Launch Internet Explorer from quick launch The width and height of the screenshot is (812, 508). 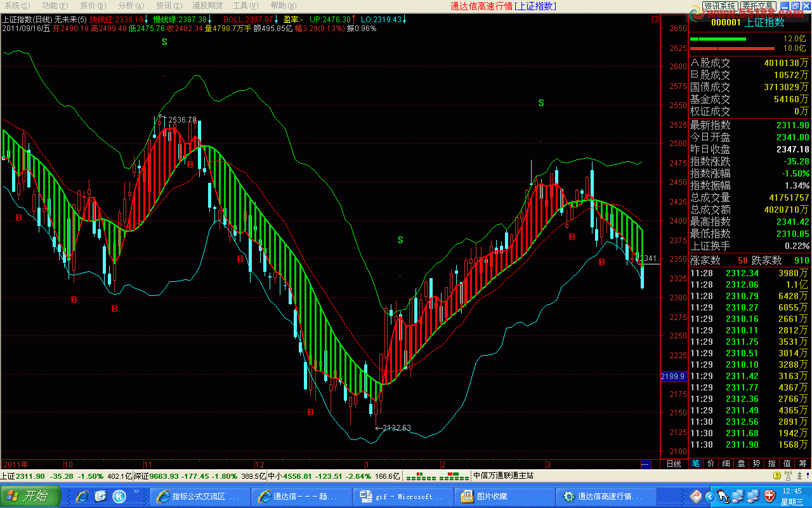81,496
